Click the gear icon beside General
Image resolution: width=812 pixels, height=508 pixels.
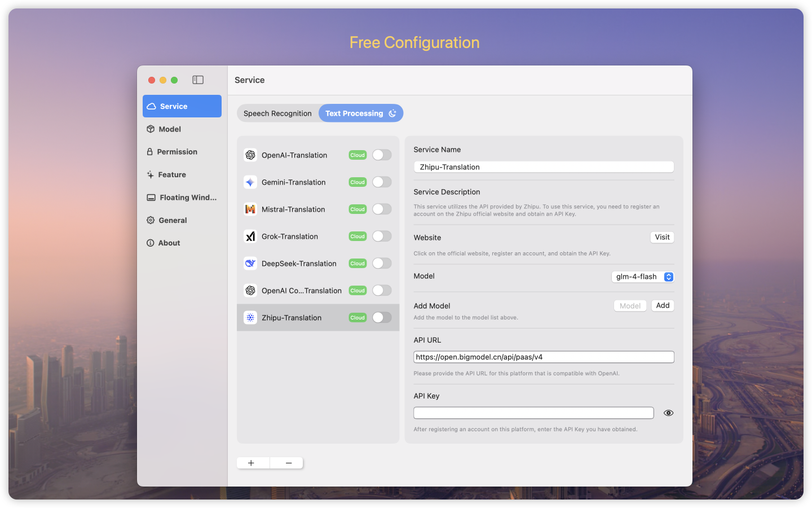pos(151,220)
